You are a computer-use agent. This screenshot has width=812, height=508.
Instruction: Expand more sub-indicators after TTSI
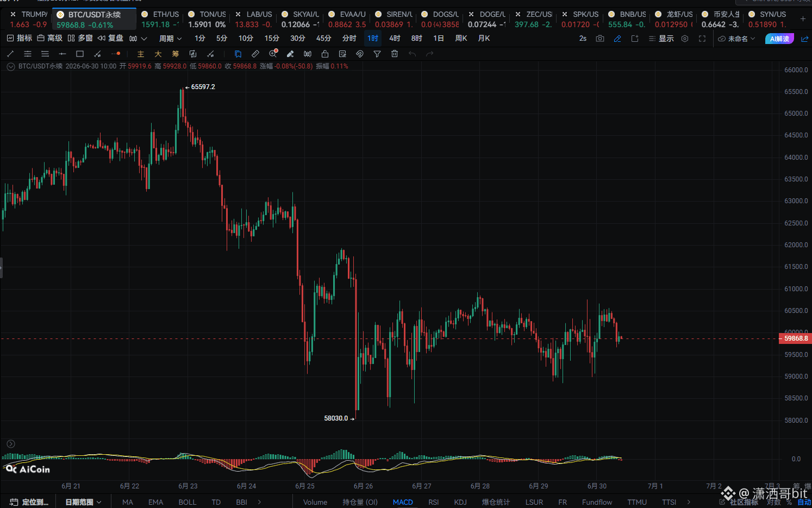pos(689,502)
